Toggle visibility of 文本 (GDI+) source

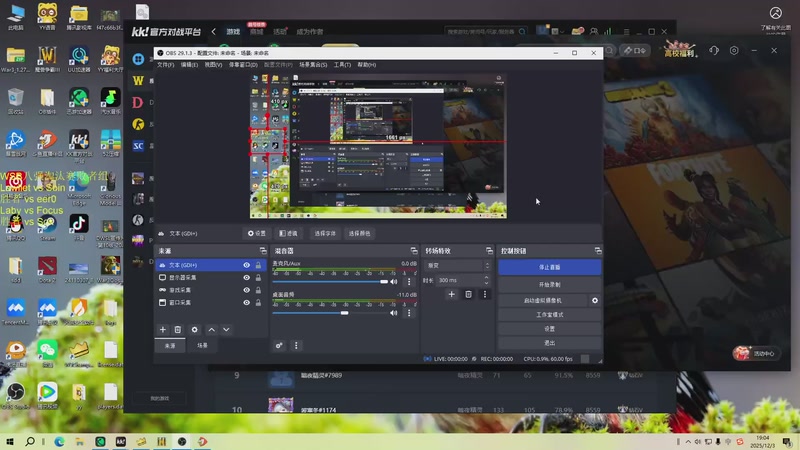pyautogui.click(x=246, y=265)
